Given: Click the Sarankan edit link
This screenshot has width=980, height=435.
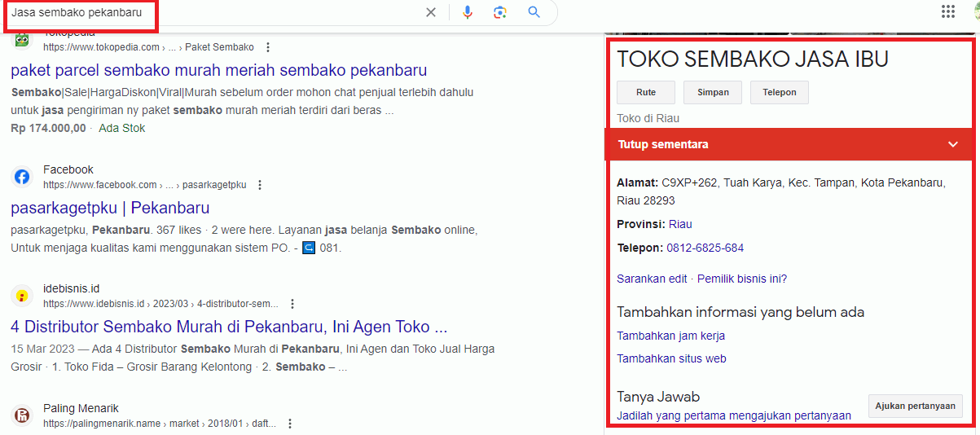Looking at the screenshot, I should click(x=652, y=279).
